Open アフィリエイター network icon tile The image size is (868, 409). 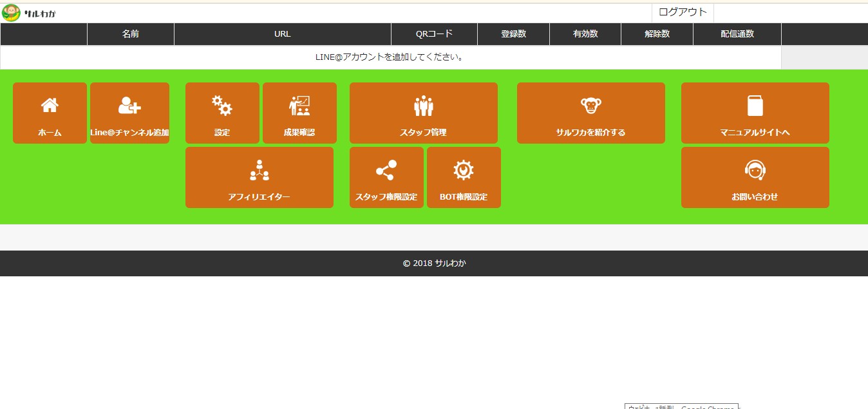[x=259, y=177]
